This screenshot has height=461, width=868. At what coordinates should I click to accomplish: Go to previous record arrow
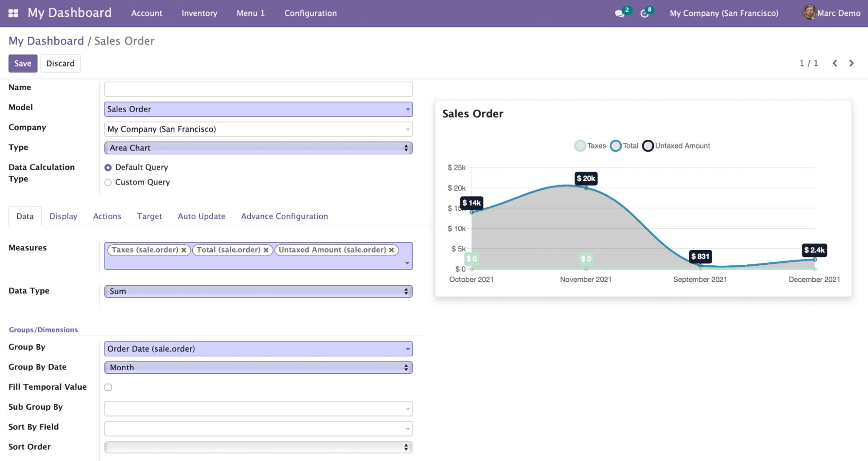[835, 63]
